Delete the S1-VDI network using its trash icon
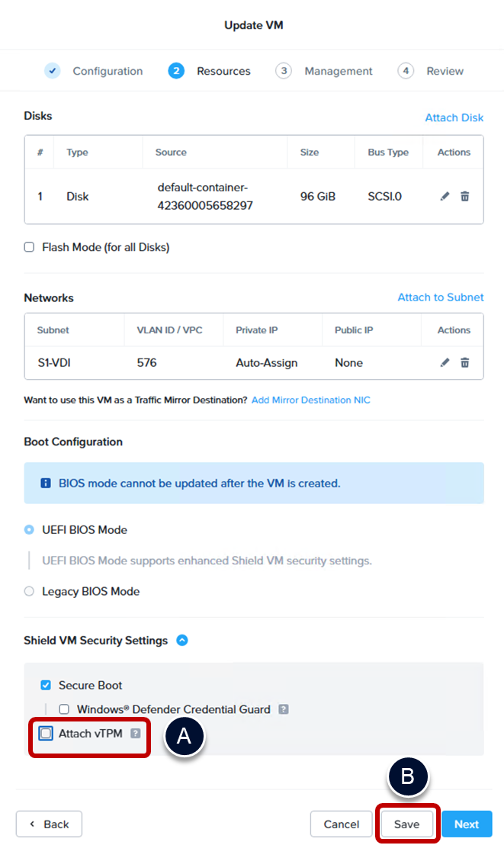 (x=464, y=363)
